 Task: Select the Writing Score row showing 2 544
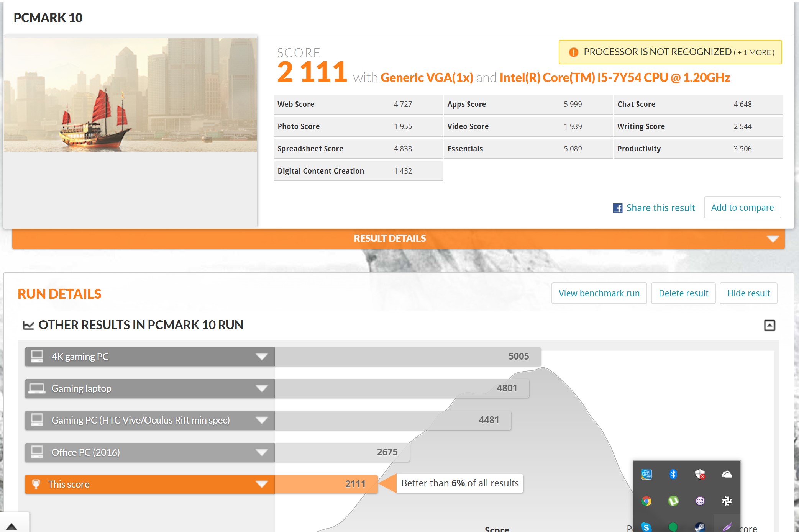coord(698,126)
